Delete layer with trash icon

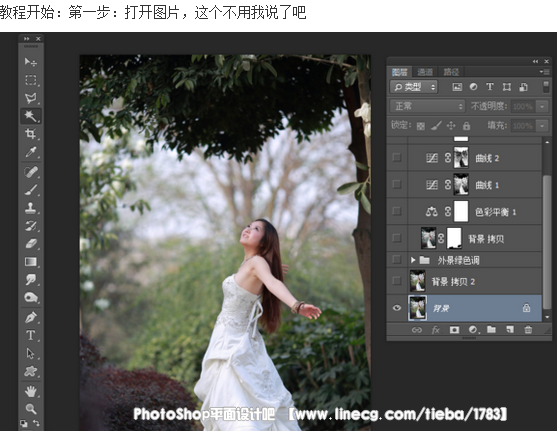click(x=528, y=330)
